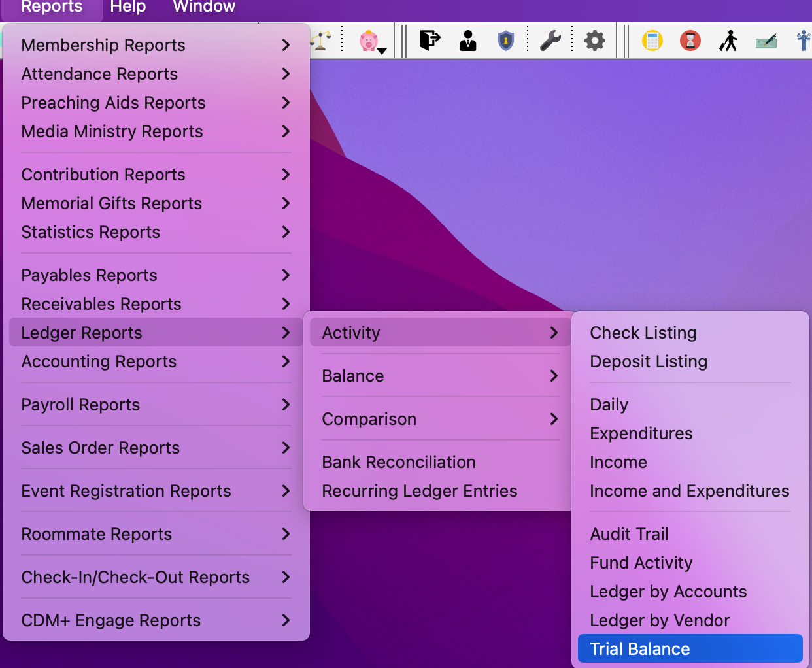
Task: Open the Help menu
Action: (x=127, y=7)
